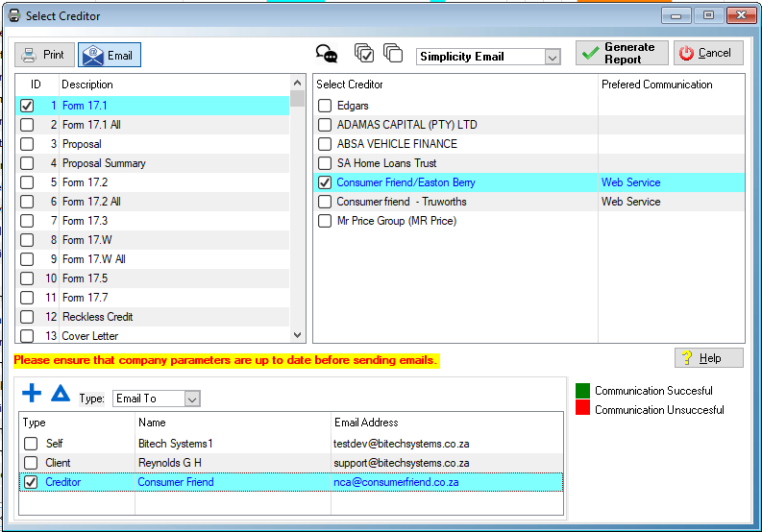This screenshot has width=762, height=532.
Task: Click the blue plus add recipient icon
Action: click(32, 393)
